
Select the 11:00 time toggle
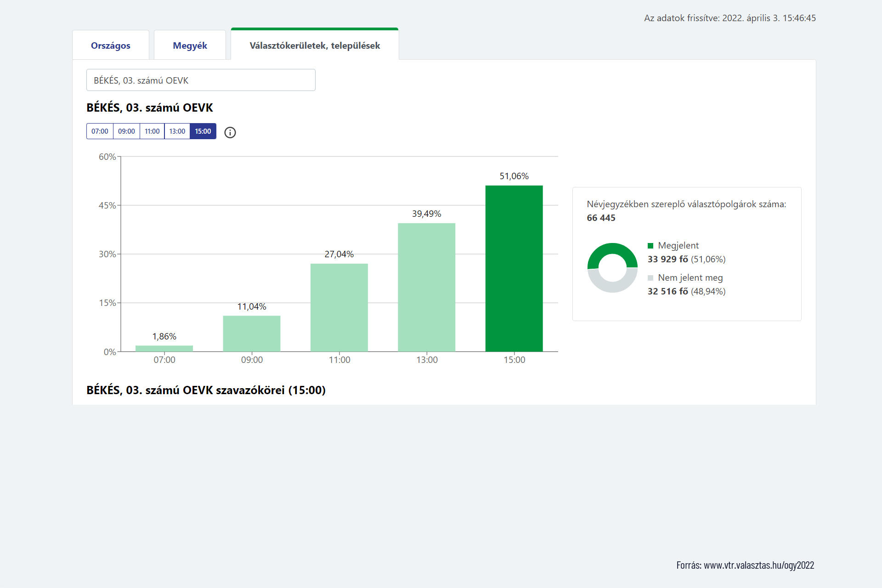pyautogui.click(x=152, y=131)
